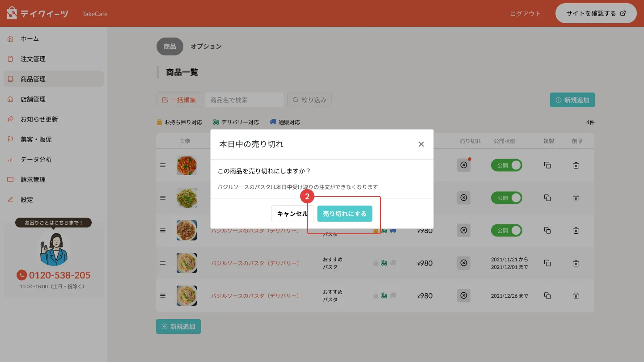Toggle 公開 switch for the second product

point(507,198)
